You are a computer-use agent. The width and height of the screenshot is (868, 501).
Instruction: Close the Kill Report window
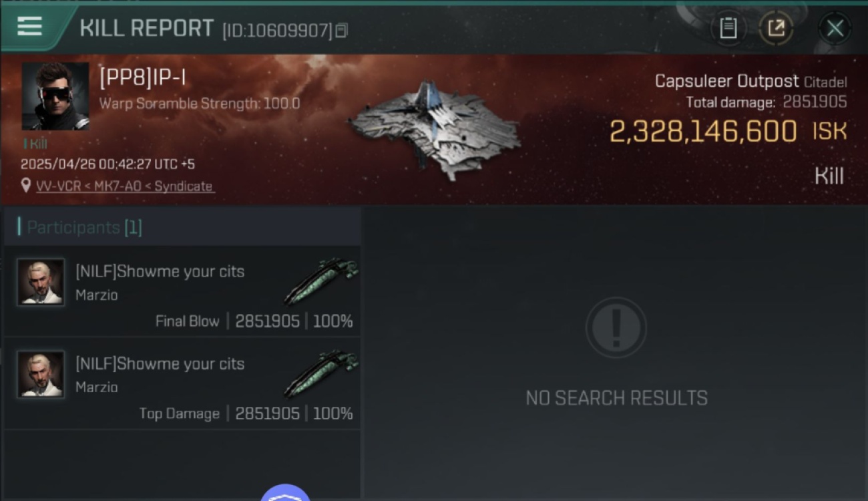pos(835,28)
